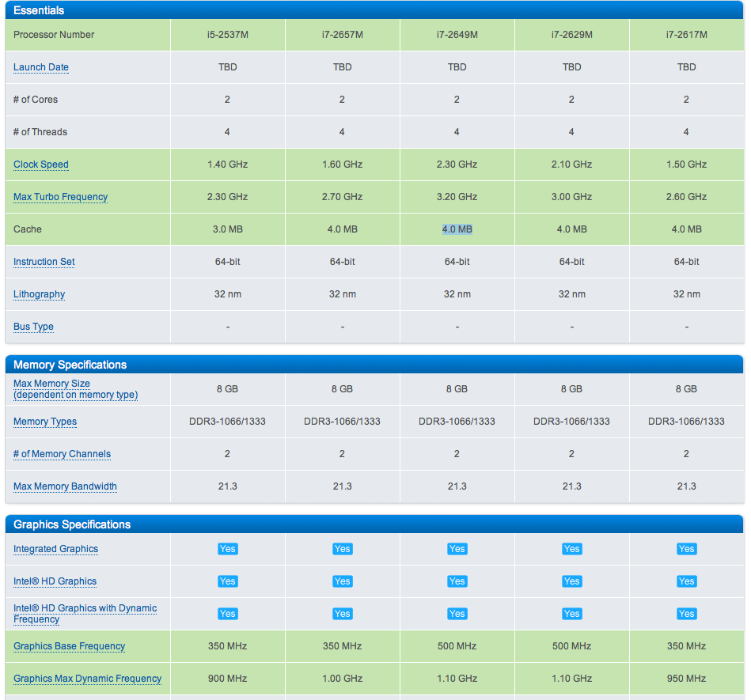Image resolution: width=751 pixels, height=700 pixels.
Task: Open the Memory Types link
Action: click(x=45, y=422)
